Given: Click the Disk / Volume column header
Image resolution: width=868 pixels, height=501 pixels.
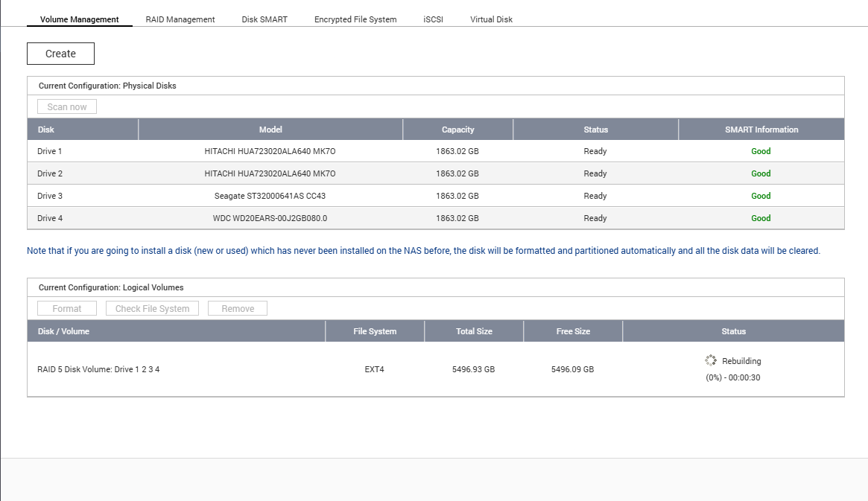Looking at the screenshot, I should coord(176,331).
